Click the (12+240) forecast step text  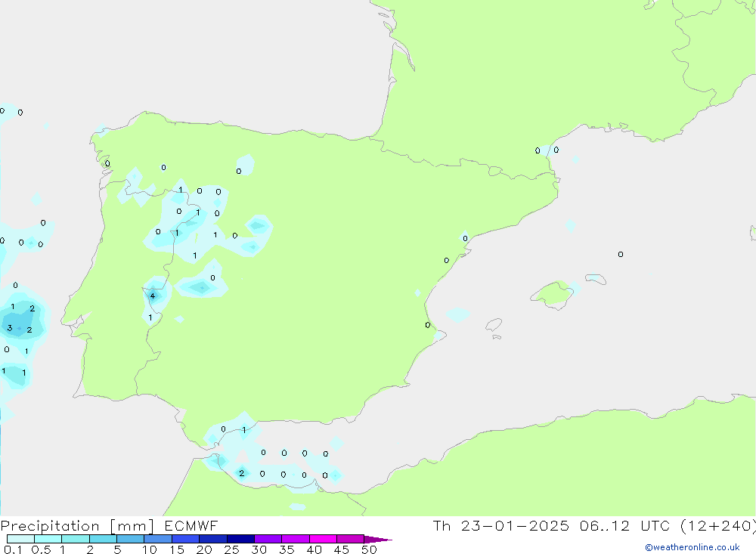717,526
